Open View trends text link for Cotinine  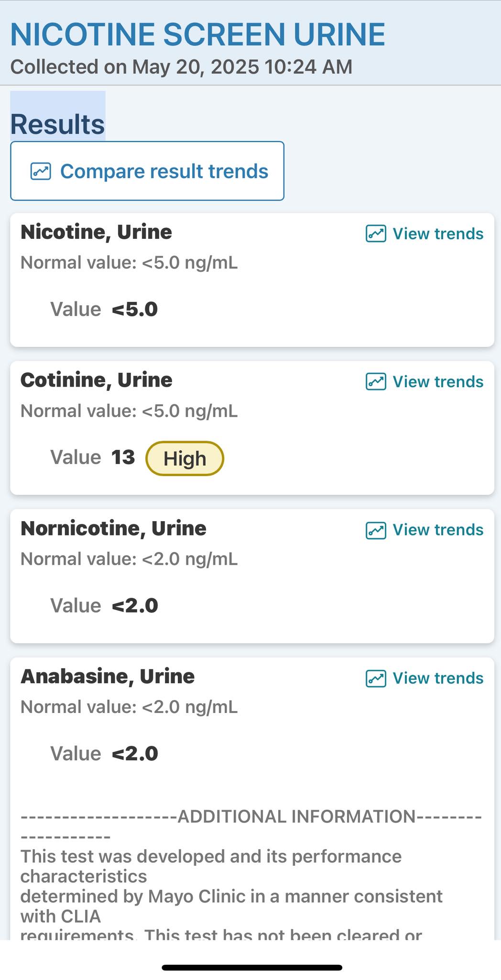click(x=438, y=381)
